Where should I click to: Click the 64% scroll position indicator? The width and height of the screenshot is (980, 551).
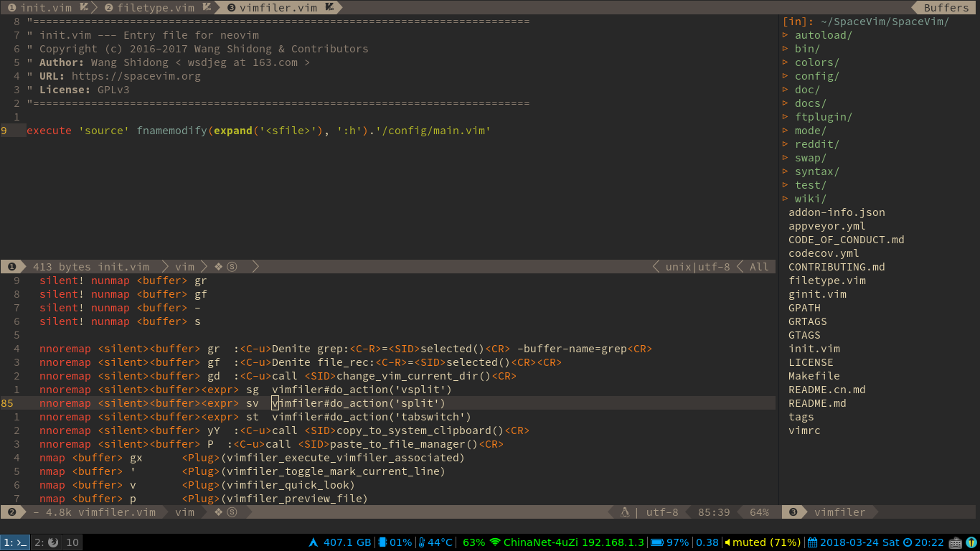coord(758,512)
